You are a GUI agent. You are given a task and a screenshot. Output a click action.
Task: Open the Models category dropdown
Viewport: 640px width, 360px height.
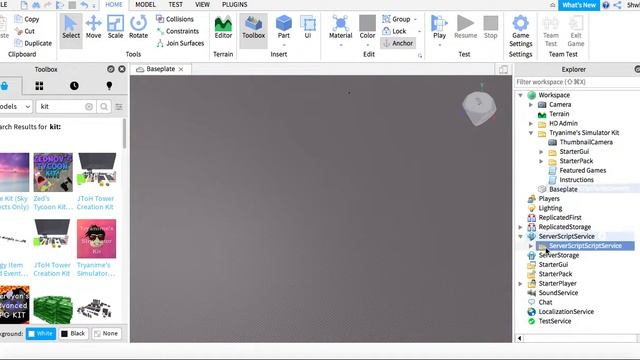(16, 107)
